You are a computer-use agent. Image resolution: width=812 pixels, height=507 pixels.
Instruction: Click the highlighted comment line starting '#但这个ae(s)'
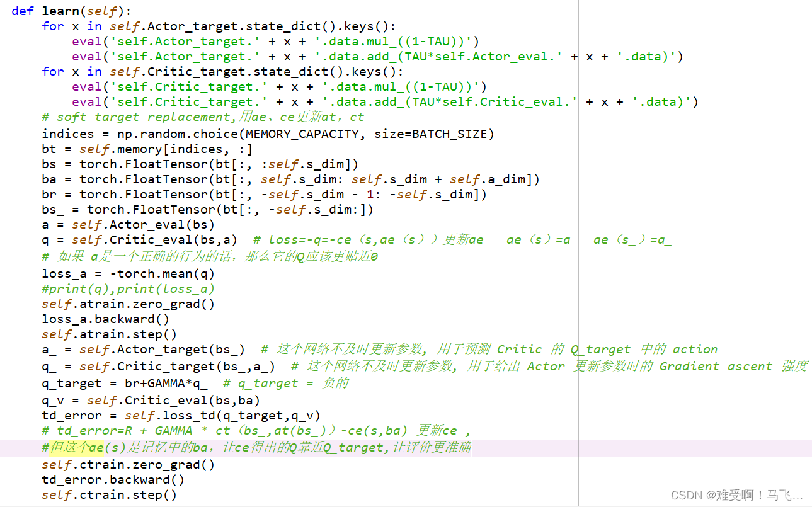[256, 448]
